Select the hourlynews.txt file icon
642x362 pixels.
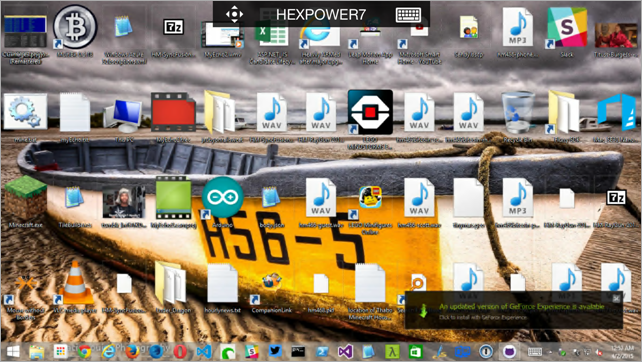point(222,283)
